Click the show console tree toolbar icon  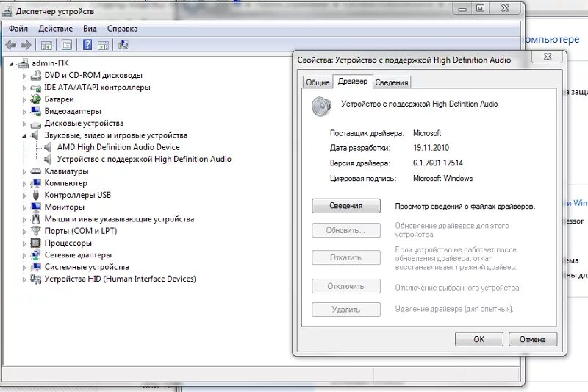click(46, 46)
